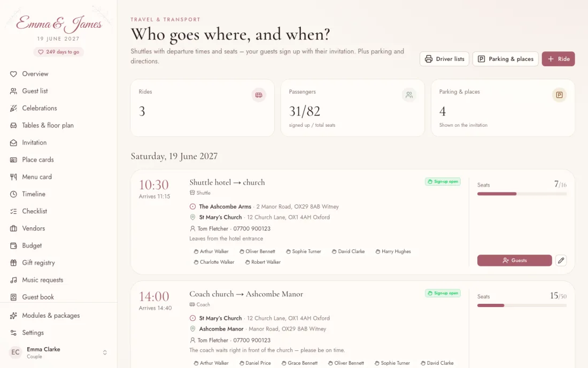Click Sign-up open badge on hotel shuttle
Image resolution: width=588 pixels, height=368 pixels.
coord(443,181)
